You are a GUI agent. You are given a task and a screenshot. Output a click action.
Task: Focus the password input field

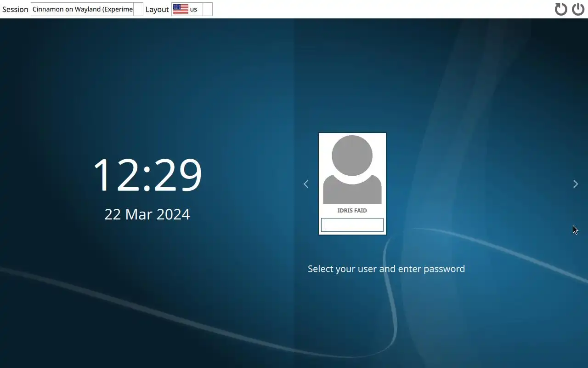352,225
